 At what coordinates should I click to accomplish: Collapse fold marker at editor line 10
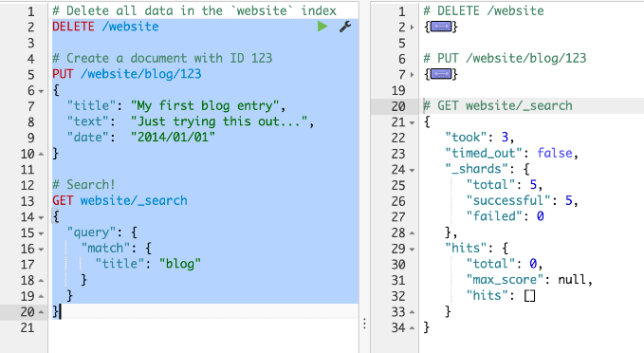pyautogui.click(x=41, y=154)
